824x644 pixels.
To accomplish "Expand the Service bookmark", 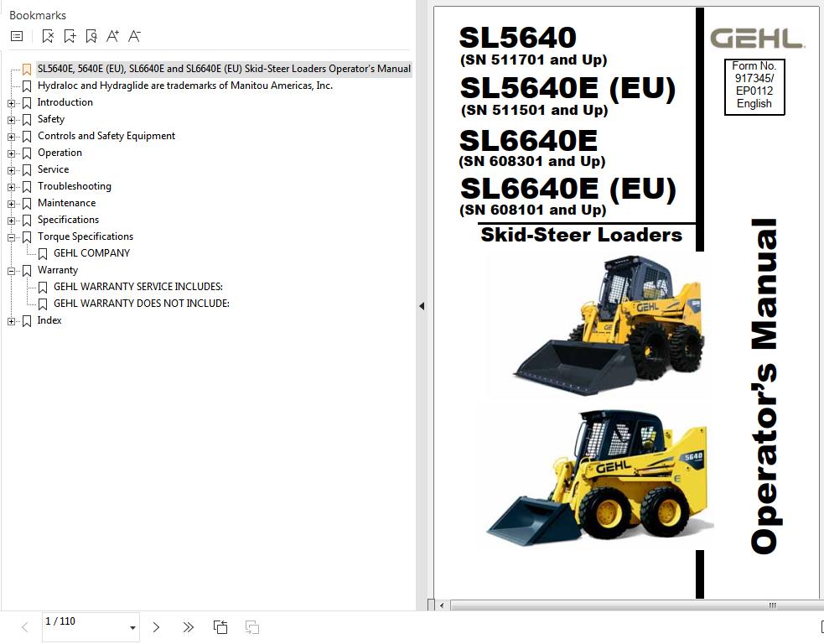I will click(x=11, y=171).
